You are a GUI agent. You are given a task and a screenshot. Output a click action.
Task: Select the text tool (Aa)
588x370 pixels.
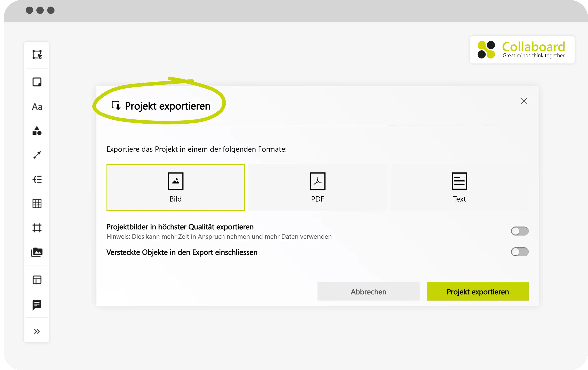37,107
